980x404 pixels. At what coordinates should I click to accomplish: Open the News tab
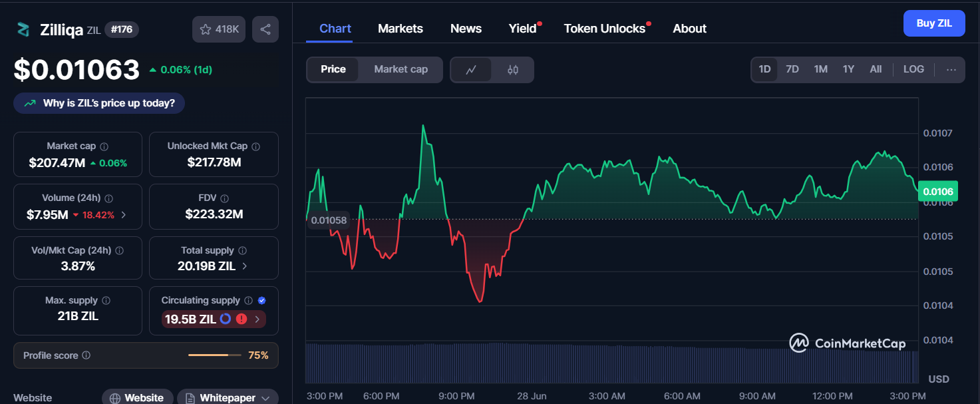coord(466,29)
